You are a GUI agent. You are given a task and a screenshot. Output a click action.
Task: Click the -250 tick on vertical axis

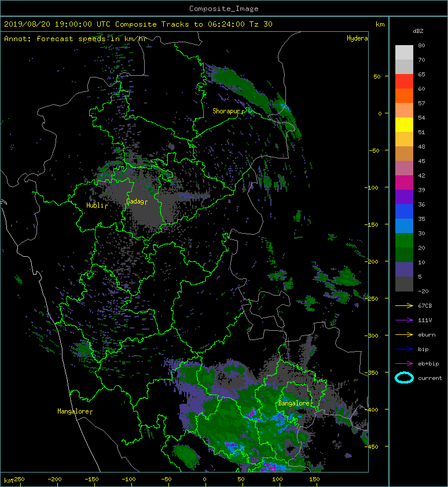[372, 298]
